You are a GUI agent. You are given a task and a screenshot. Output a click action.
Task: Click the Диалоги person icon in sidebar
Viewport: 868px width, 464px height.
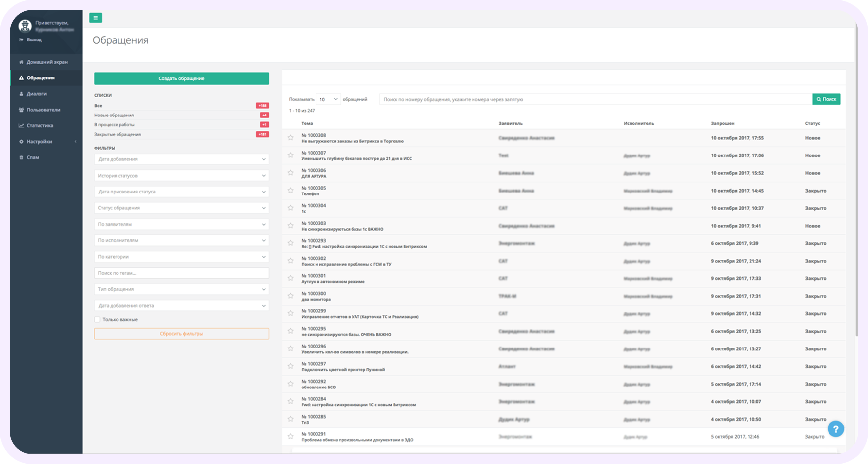21,94
